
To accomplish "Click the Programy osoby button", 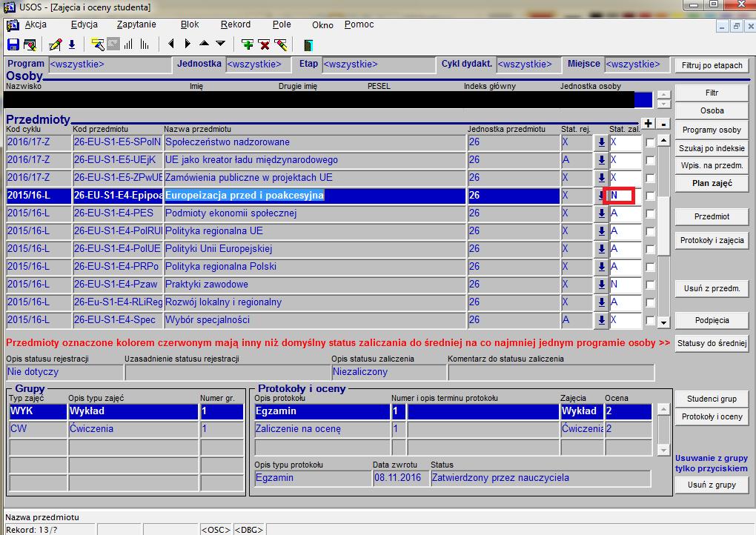I will [x=712, y=130].
